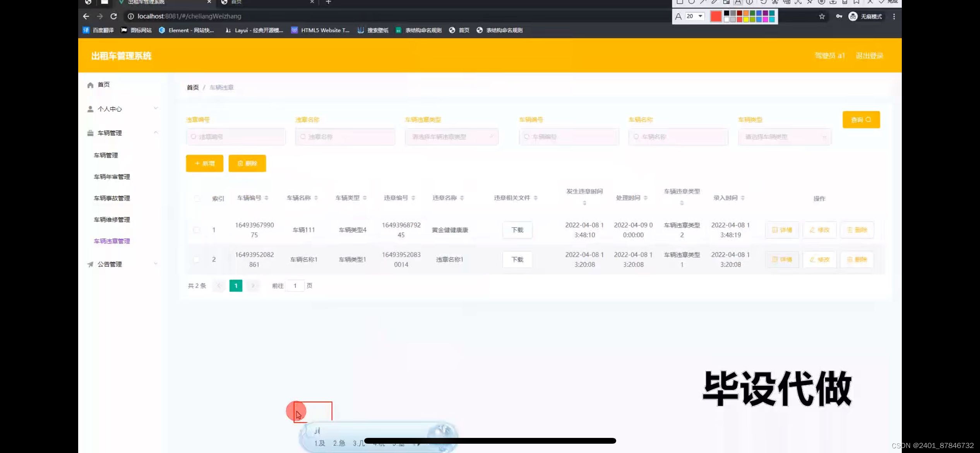Check the checkbox for row 2

(197, 259)
